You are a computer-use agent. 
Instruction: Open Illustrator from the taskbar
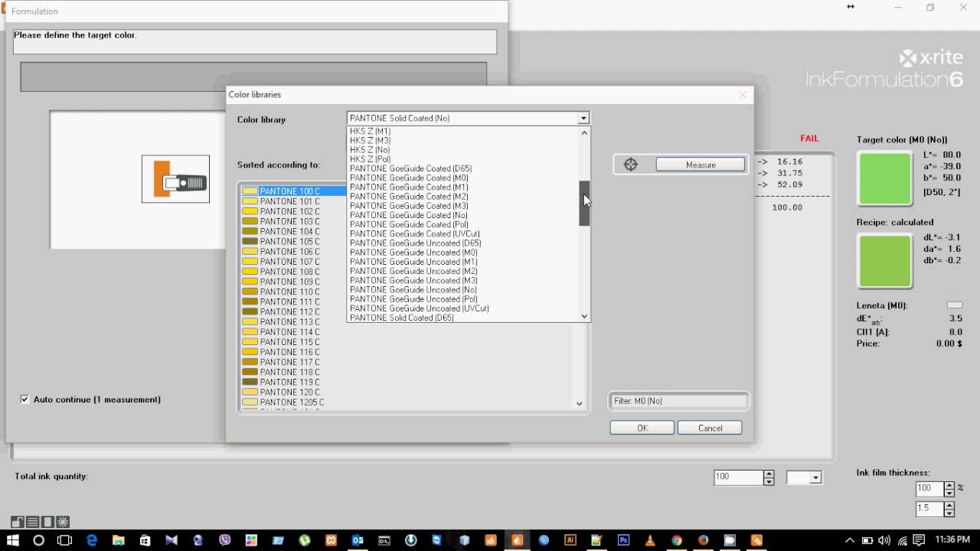(570, 540)
